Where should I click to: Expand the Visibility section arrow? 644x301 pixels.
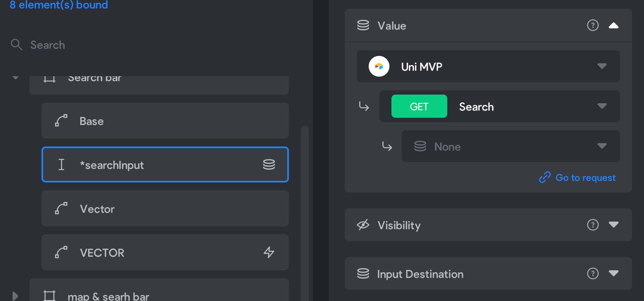(614, 225)
